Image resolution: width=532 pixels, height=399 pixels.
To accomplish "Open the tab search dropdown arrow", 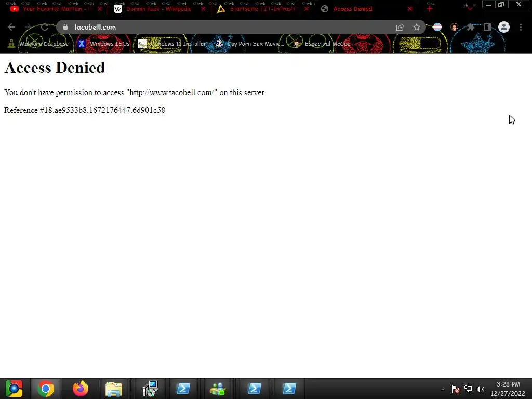I will [x=470, y=9].
